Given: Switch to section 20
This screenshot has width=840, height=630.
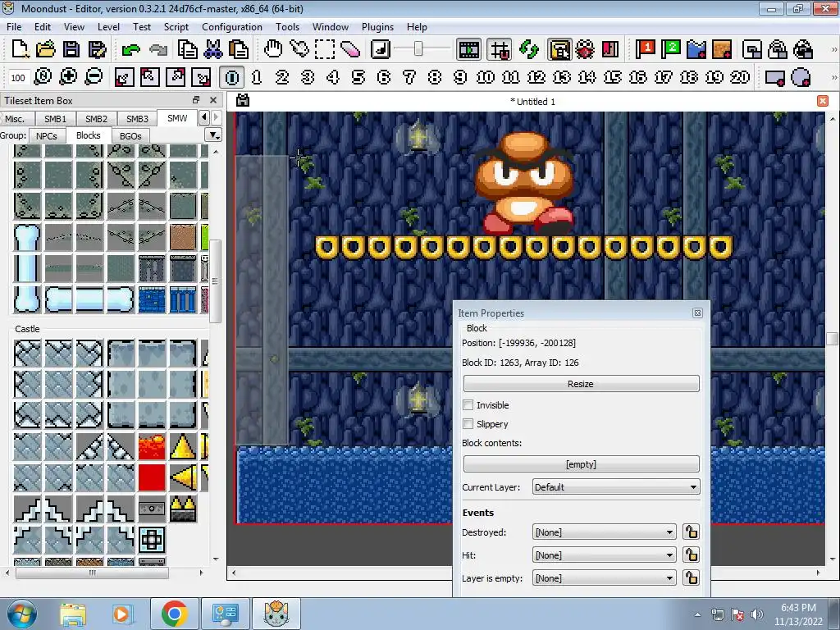Looking at the screenshot, I should coord(740,77).
